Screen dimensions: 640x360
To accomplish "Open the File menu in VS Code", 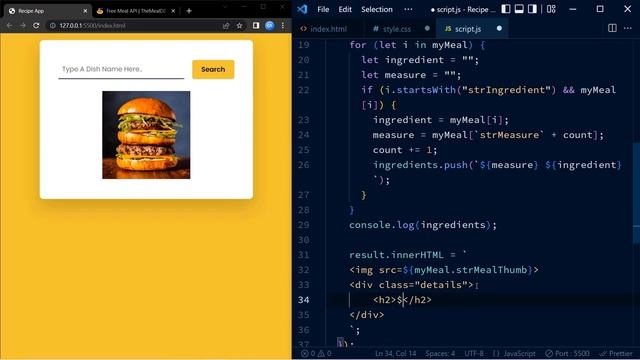I will [x=323, y=9].
